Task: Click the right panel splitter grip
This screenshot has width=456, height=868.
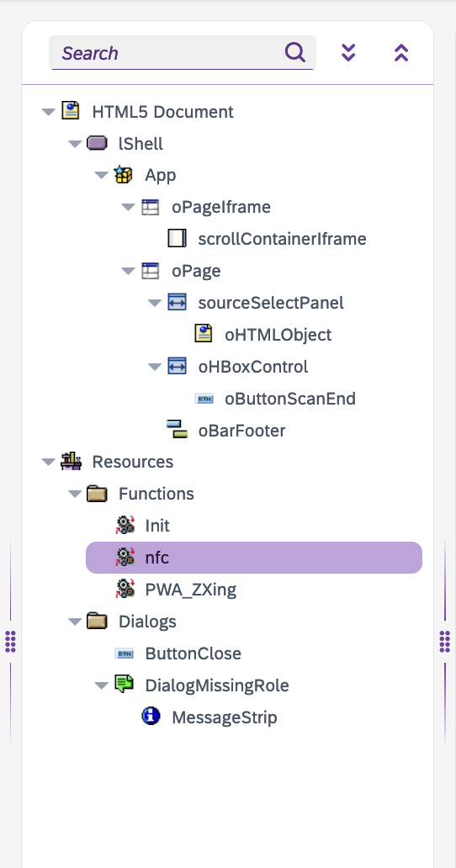Action: coord(444,641)
